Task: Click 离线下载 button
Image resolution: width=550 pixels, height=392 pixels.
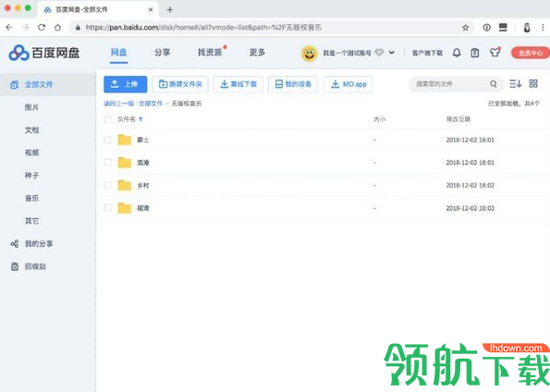Action: [x=238, y=84]
